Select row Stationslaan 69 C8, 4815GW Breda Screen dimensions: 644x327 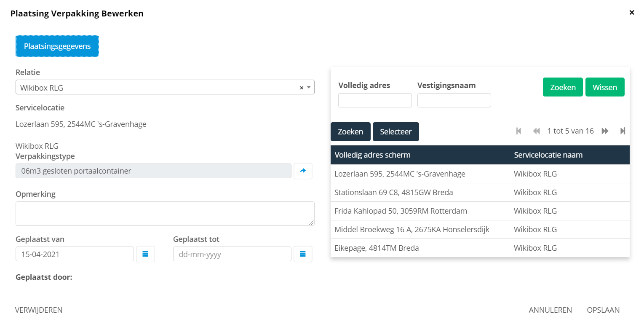[x=480, y=192]
